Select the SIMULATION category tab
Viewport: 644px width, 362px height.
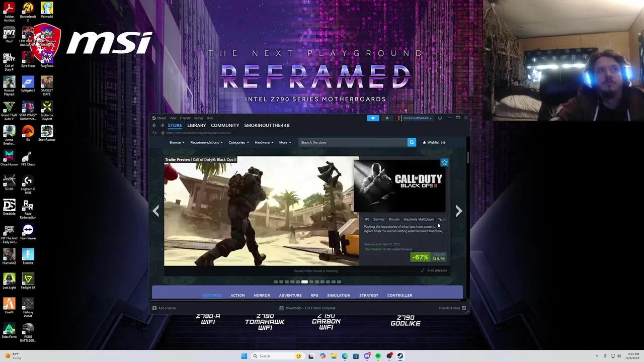click(x=339, y=295)
